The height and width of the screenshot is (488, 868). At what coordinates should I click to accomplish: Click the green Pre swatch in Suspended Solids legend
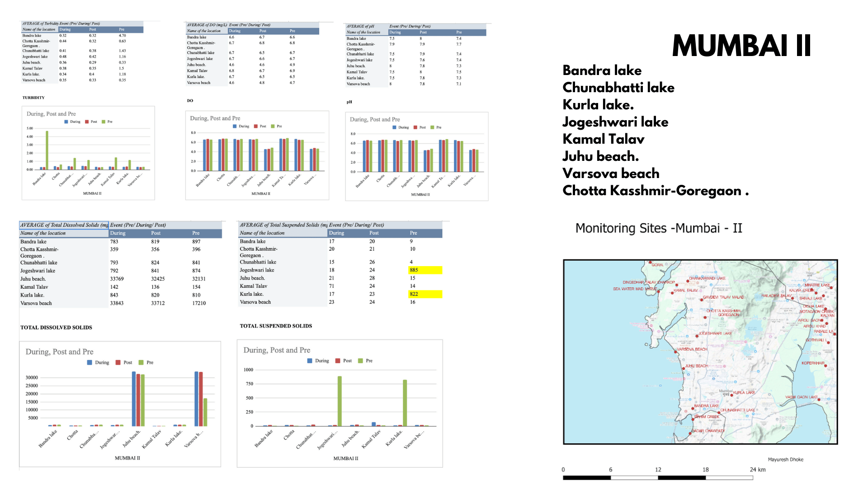click(x=360, y=361)
